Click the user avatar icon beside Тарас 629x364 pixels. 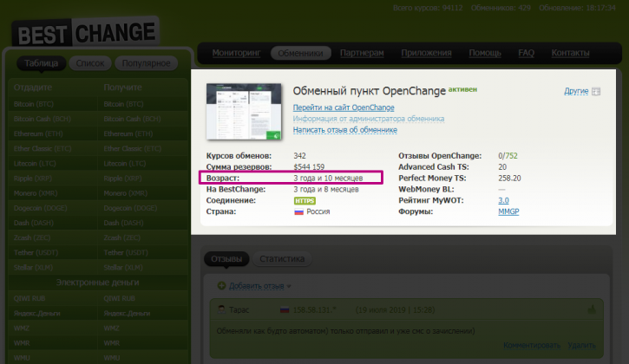(221, 309)
